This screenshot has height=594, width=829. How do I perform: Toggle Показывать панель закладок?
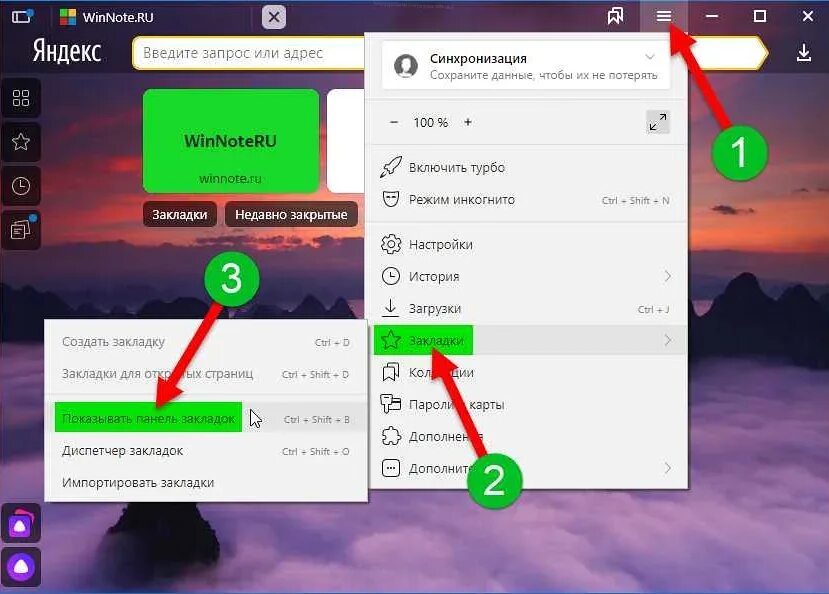[x=206, y=419]
